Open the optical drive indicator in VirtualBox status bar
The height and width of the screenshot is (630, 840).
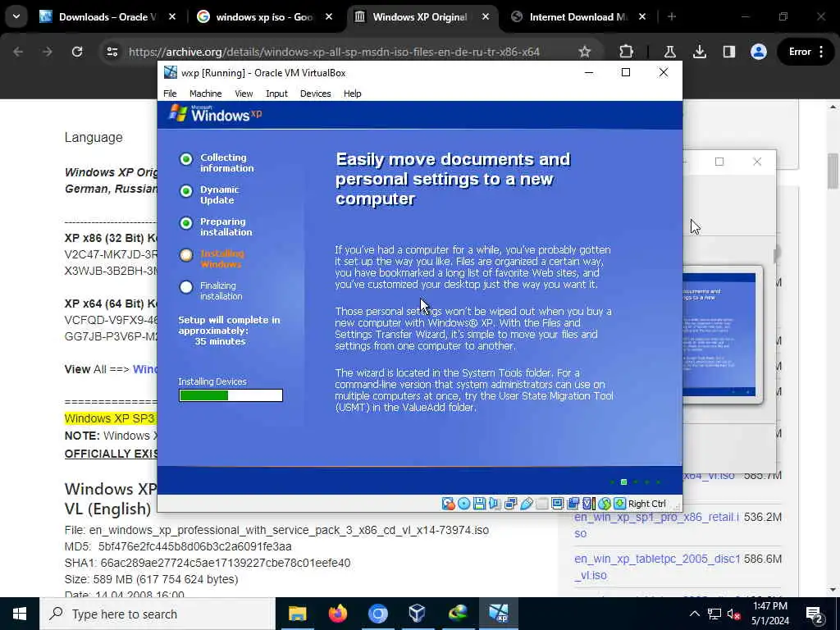[x=464, y=504]
